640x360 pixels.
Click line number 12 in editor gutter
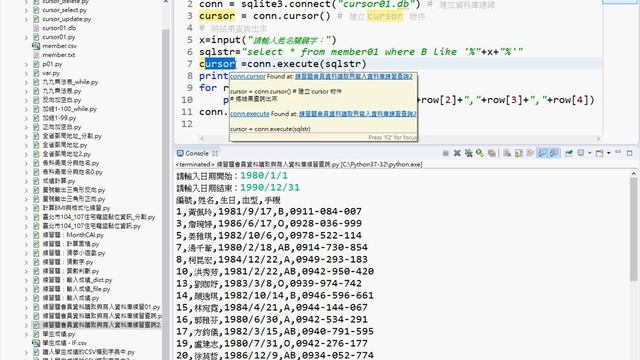pos(187,124)
